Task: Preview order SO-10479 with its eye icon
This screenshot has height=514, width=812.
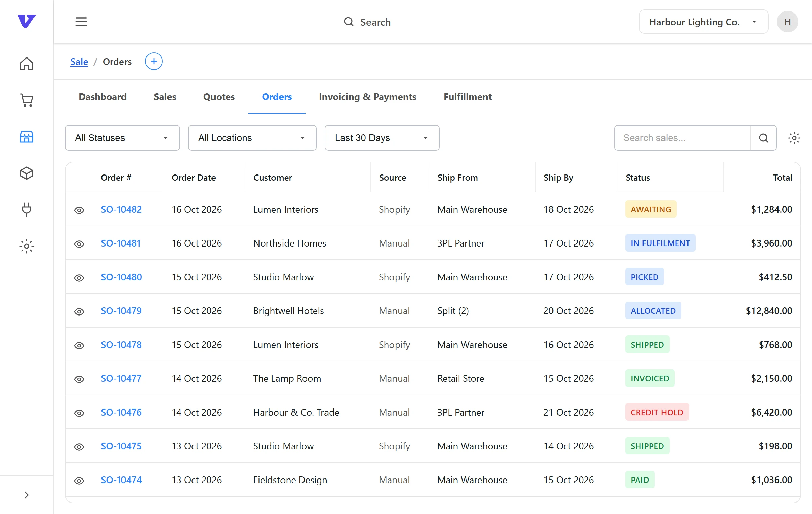Action: click(x=79, y=311)
